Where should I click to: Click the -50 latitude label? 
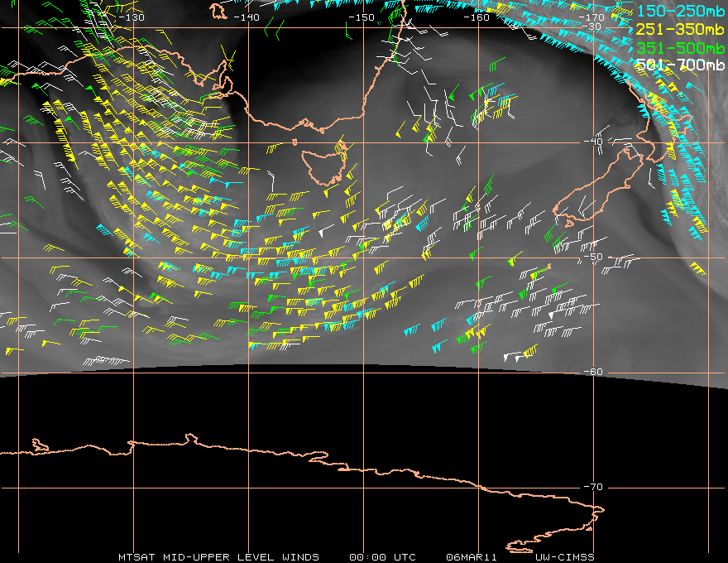[593, 257]
